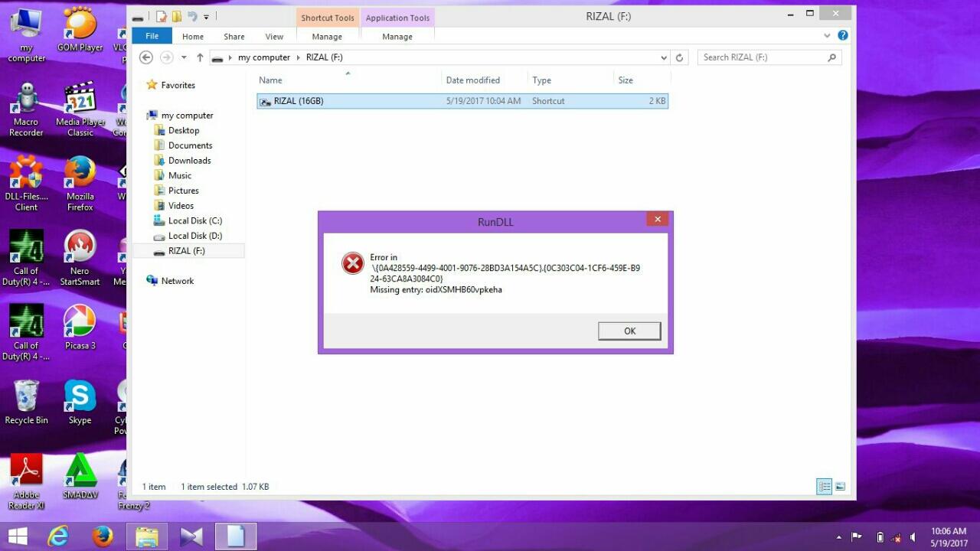
Task: Show hidden tray icons arrow
Action: (839, 537)
